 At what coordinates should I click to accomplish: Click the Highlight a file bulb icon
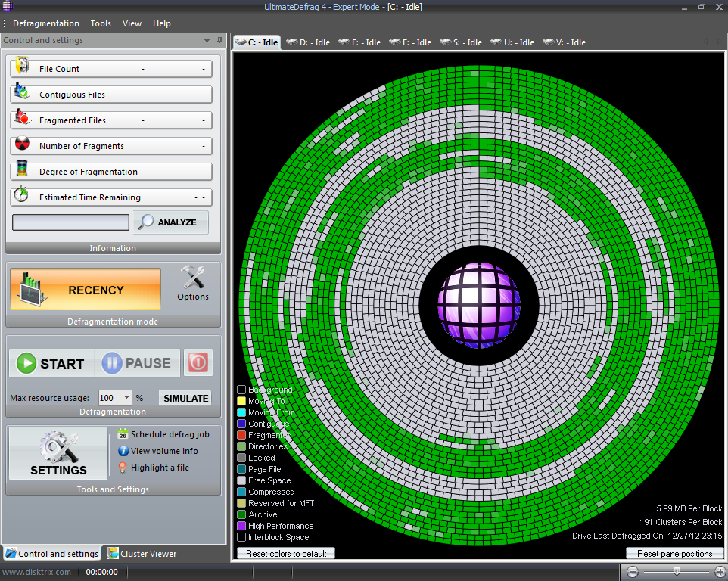click(123, 468)
